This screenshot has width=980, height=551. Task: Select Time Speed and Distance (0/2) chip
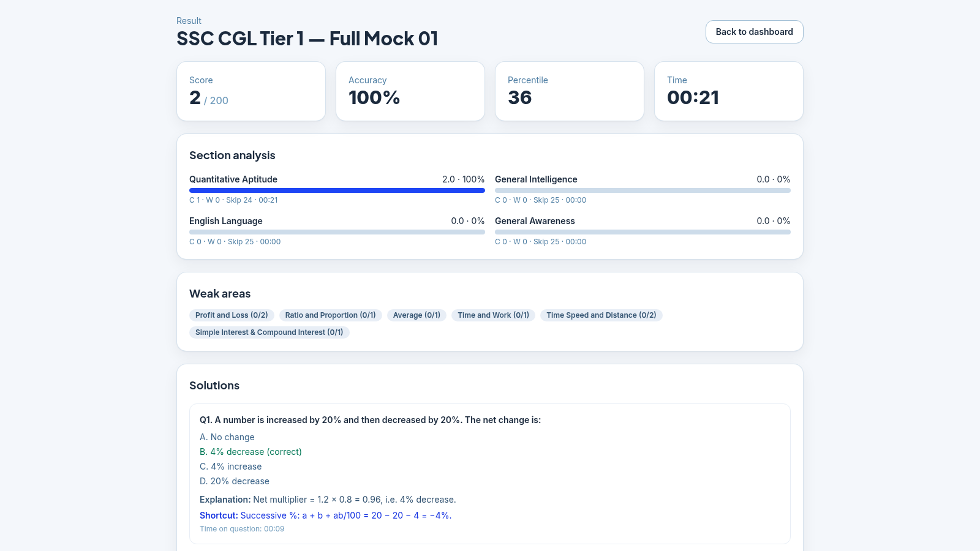[601, 315]
